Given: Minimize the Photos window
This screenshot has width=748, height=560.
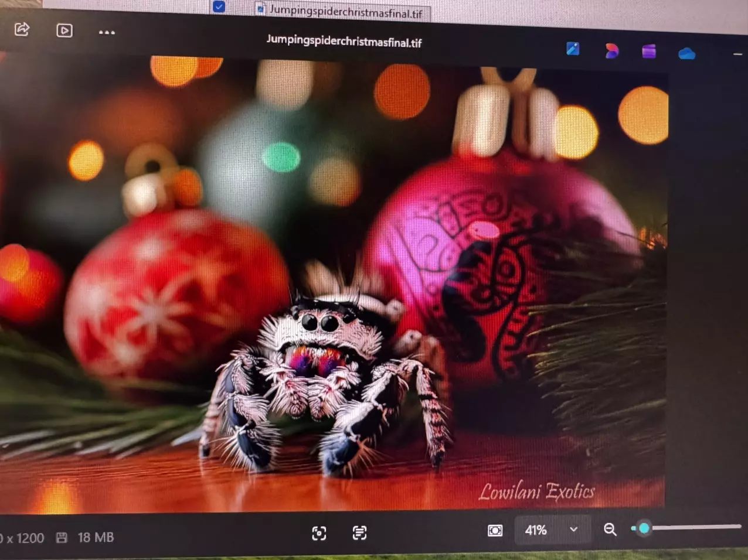Looking at the screenshot, I should 737,54.
